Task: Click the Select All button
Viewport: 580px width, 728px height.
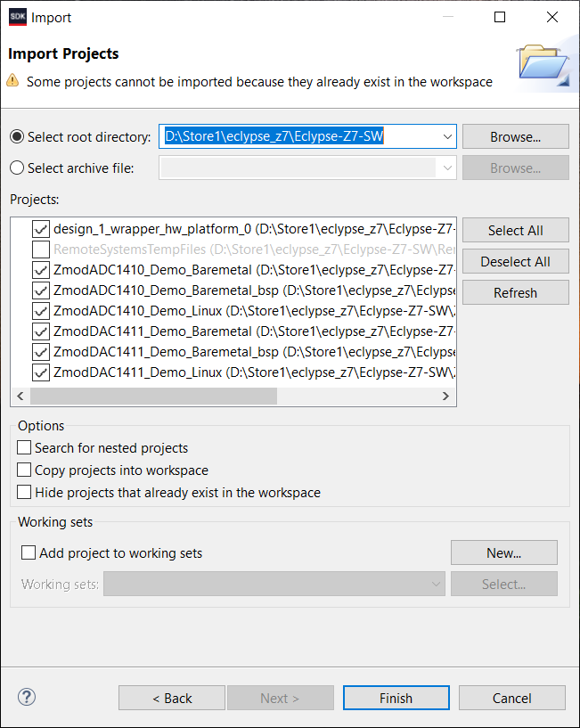Action: pyautogui.click(x=516, y=230)
